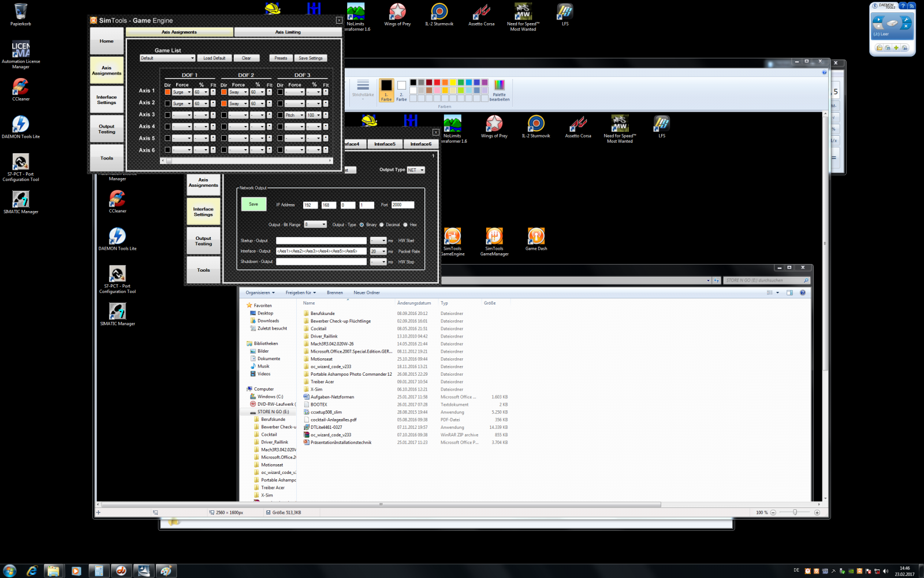
Task: Toggle the Axis 1 DOF 2 Dir checkbox
Action: 223,92
